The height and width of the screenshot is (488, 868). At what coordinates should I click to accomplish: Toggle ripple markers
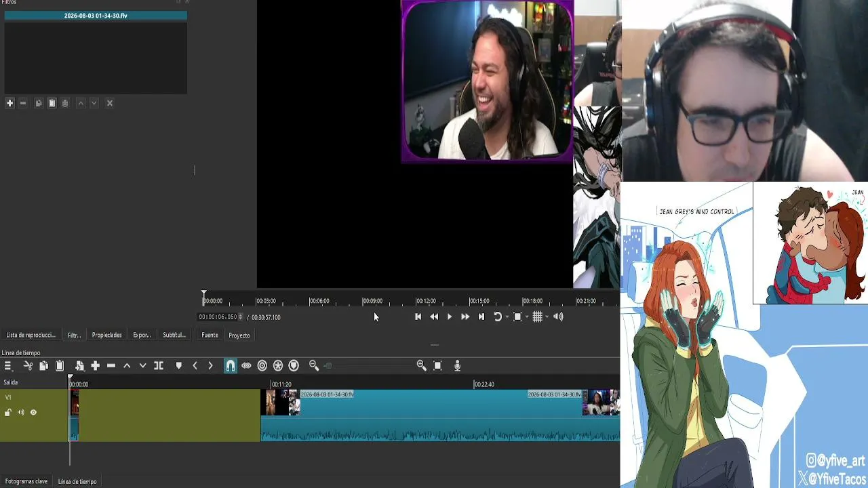[x=294, y=366]
